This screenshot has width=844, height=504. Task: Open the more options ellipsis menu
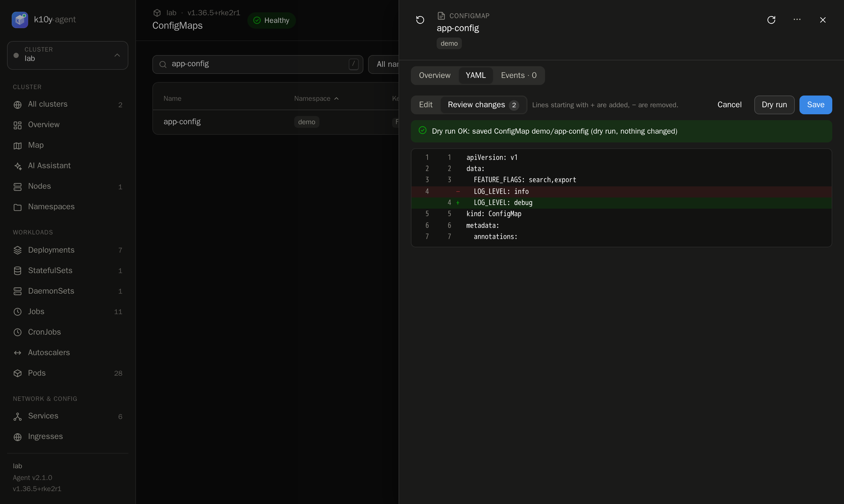797,20
